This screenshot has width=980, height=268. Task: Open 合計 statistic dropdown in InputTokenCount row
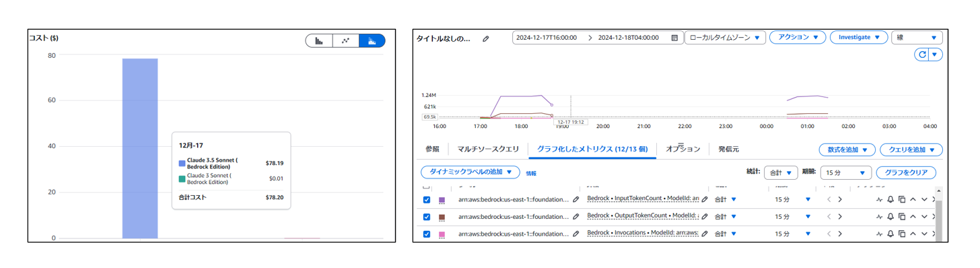coord(725,199)
